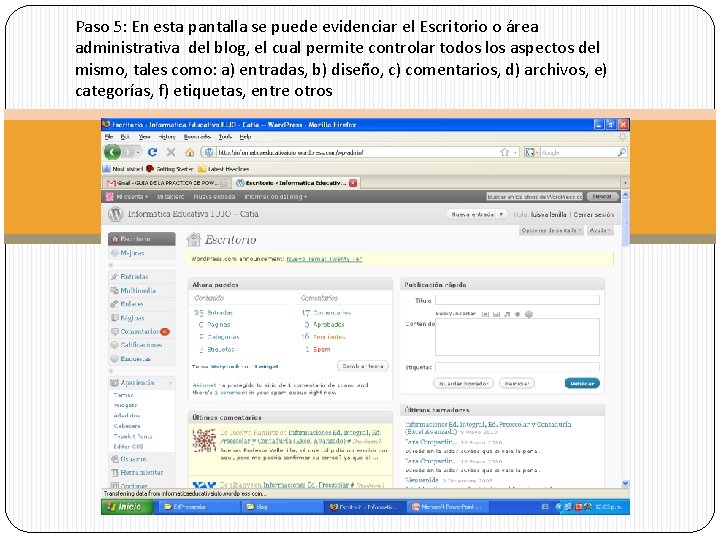The width and height of the screenshot is (720, 540).
Task: Open the blog folder taskbar item
Action: 282,507
